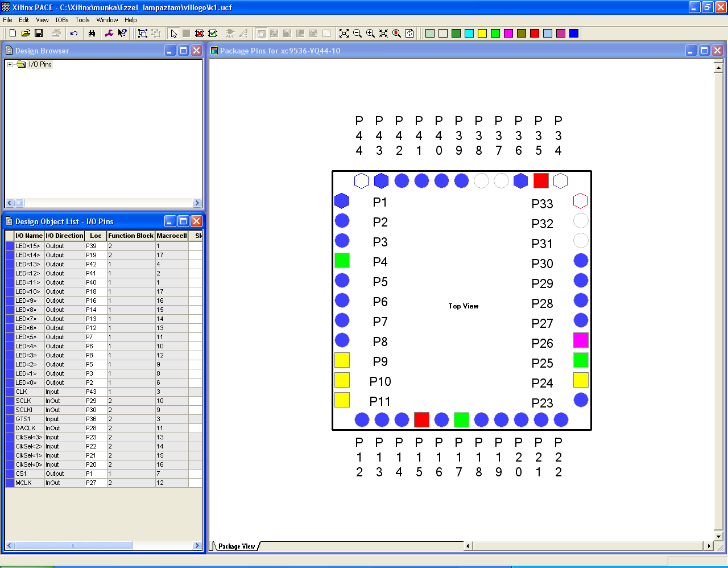Viewport: 728px width, 568px height.
Task: Switch to the Package View tab
Action: [x=237, y=546]
